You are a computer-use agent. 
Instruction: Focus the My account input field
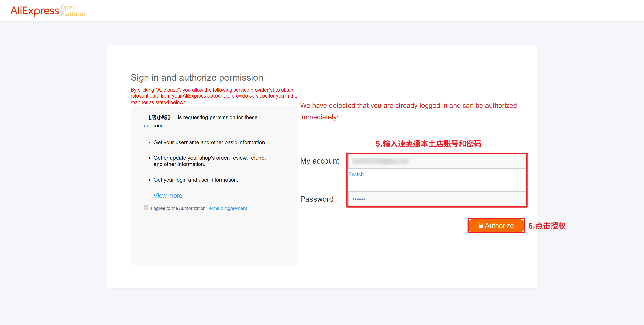pos(437,161)
